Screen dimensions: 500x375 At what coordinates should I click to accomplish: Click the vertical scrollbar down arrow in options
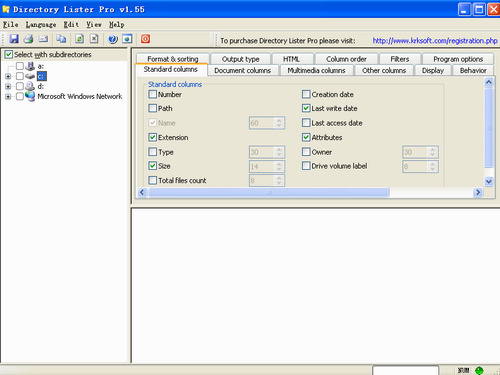click(x=489, y=181)
